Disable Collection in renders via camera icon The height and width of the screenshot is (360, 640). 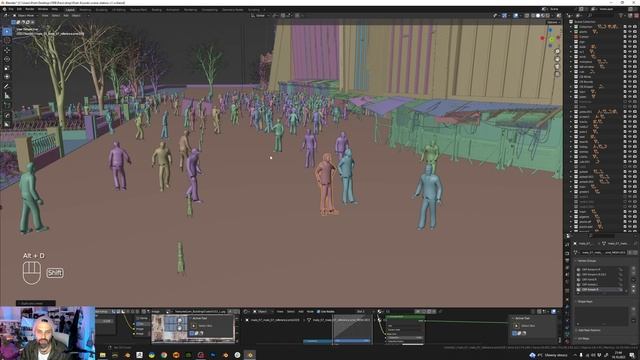coord(635,27)
